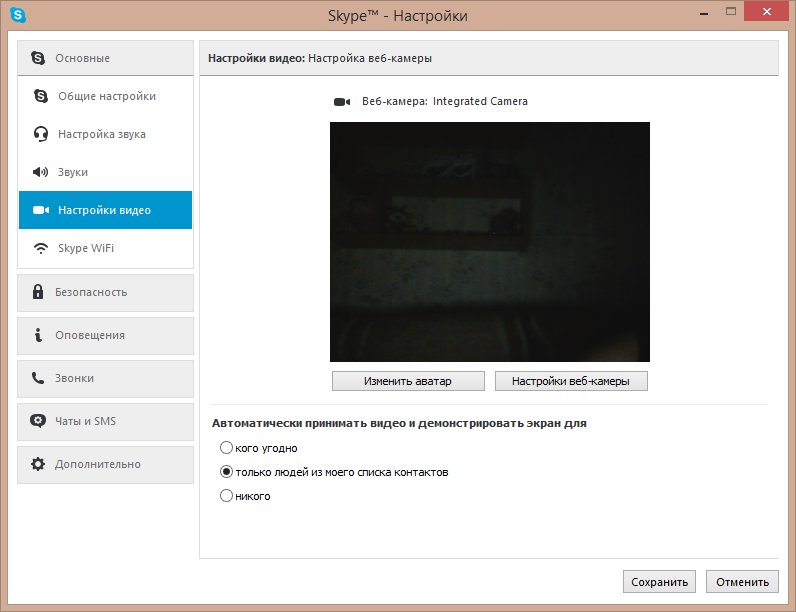Open the Skype WiFi page
796x612 pixels.
coord(106,248)
